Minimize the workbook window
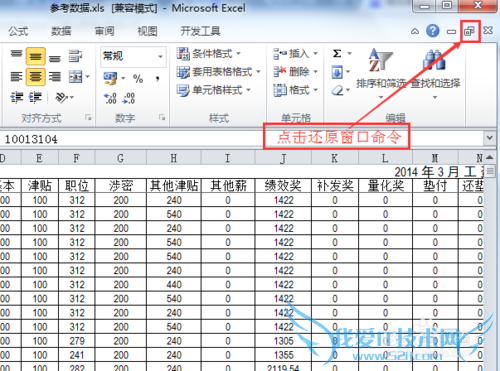This screenshot has height=371, width=500. click(x=451, y=32)
